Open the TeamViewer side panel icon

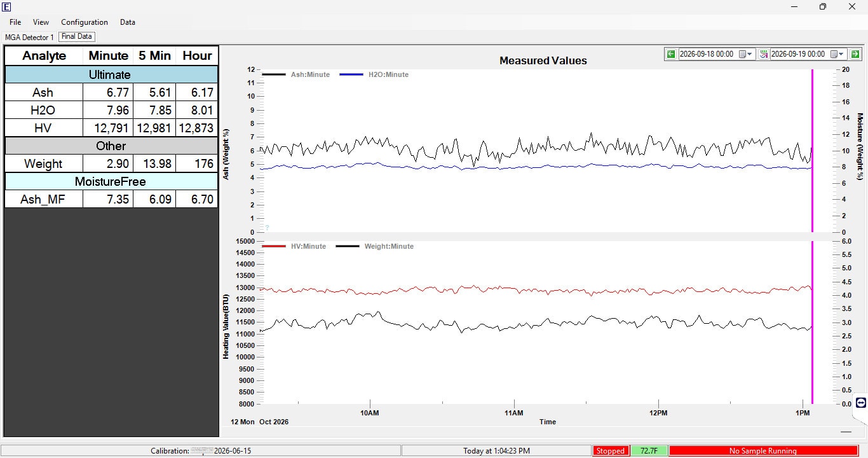click(x=860, y=403)
